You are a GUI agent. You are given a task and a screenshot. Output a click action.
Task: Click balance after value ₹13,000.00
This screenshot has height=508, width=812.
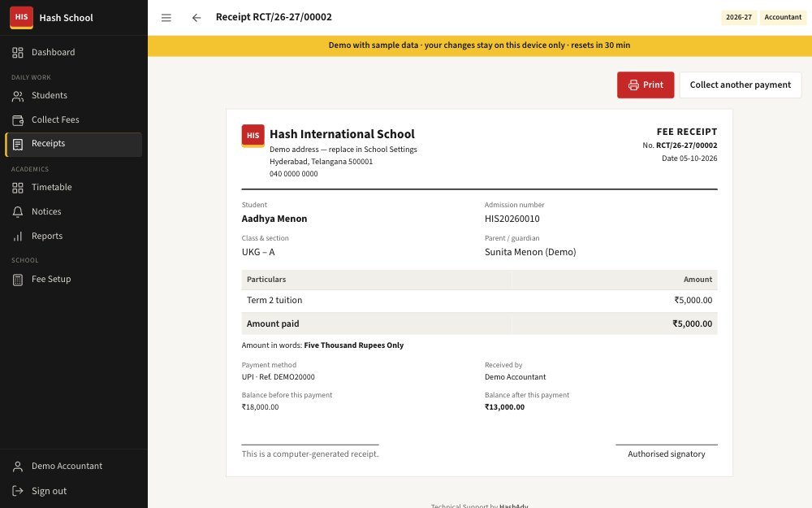(x=504, y=407)
